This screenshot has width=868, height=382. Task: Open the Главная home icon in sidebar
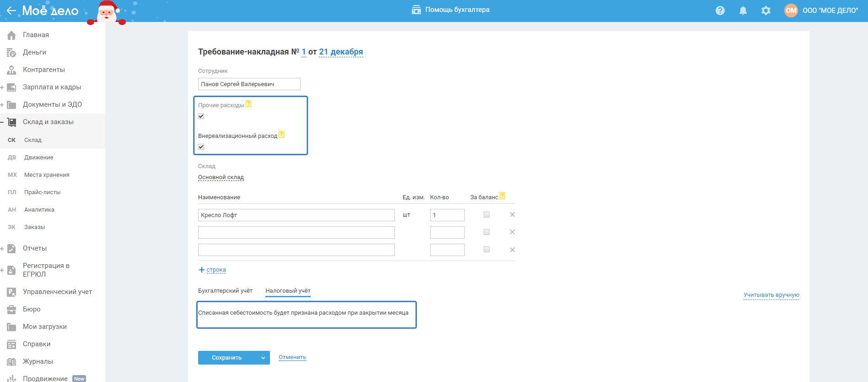click(11, 35)
